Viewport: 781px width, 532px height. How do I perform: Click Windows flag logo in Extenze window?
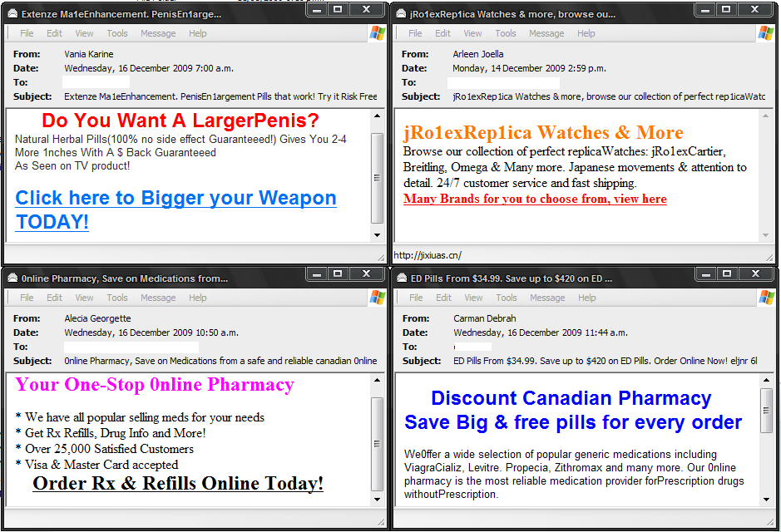377,33
